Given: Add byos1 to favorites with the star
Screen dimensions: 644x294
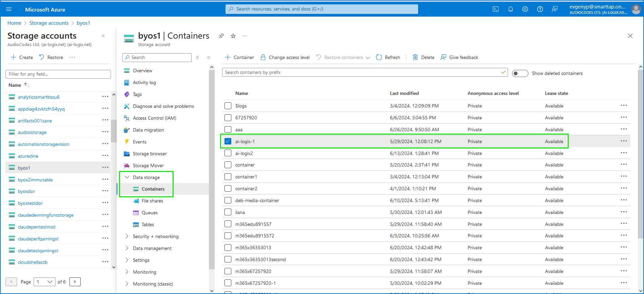Looking at the screenshot, I should (233, 36).
